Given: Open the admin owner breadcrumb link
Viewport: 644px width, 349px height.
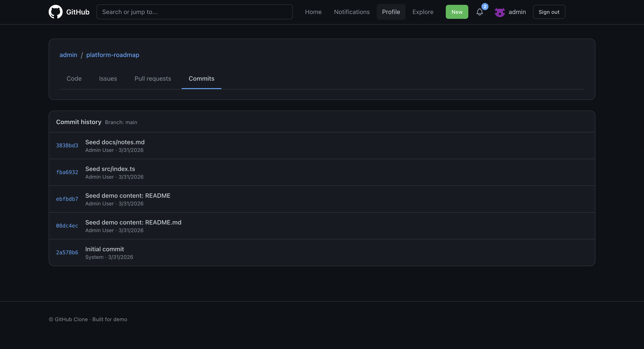Looking at the screenshot, I should pyautogui.click(x=68, y=55).
